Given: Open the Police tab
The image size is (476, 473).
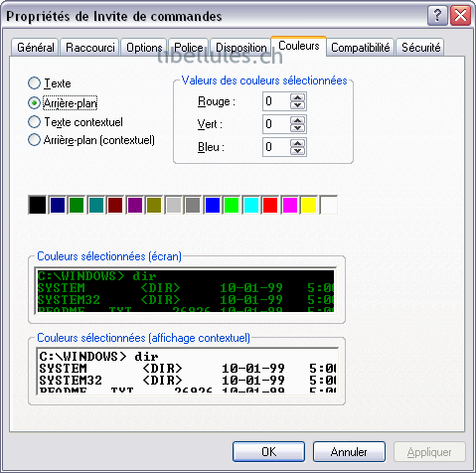Looking at the screenshot, I should tap(188, 48).
